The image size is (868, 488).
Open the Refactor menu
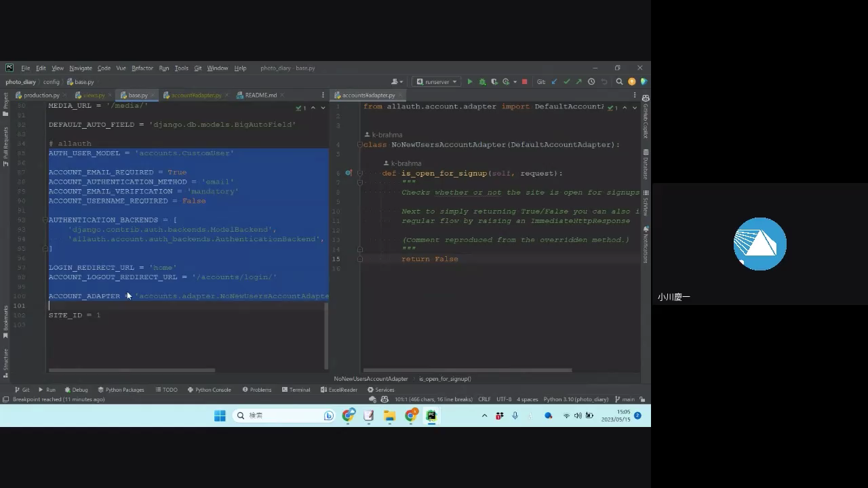point(142,68)
